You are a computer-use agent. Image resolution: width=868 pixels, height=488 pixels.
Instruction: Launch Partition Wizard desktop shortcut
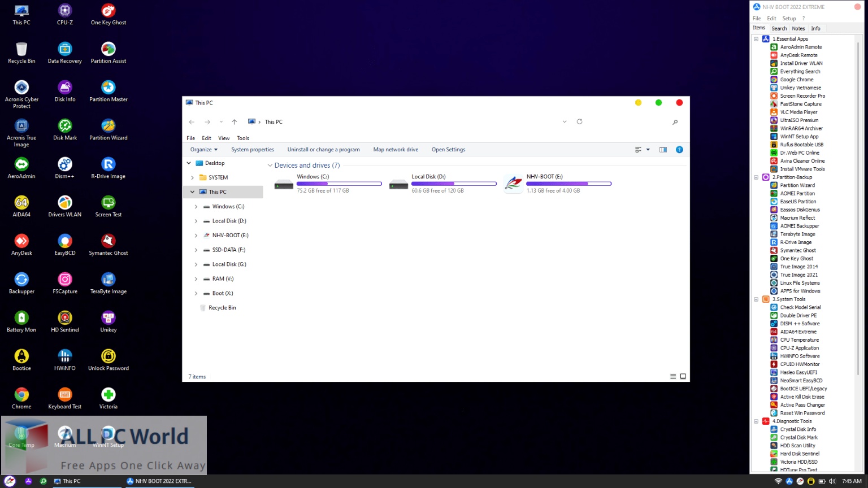coord(108,130)
